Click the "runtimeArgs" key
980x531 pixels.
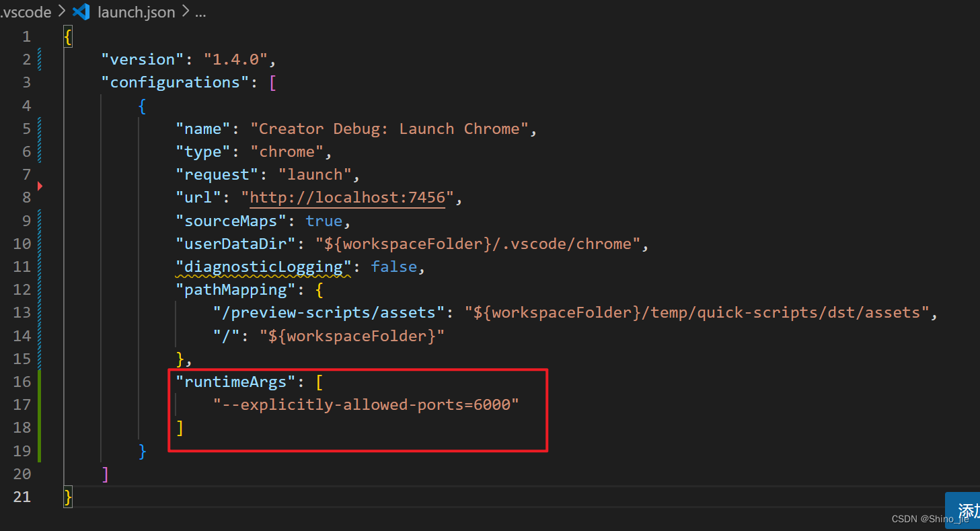(236, 382)
